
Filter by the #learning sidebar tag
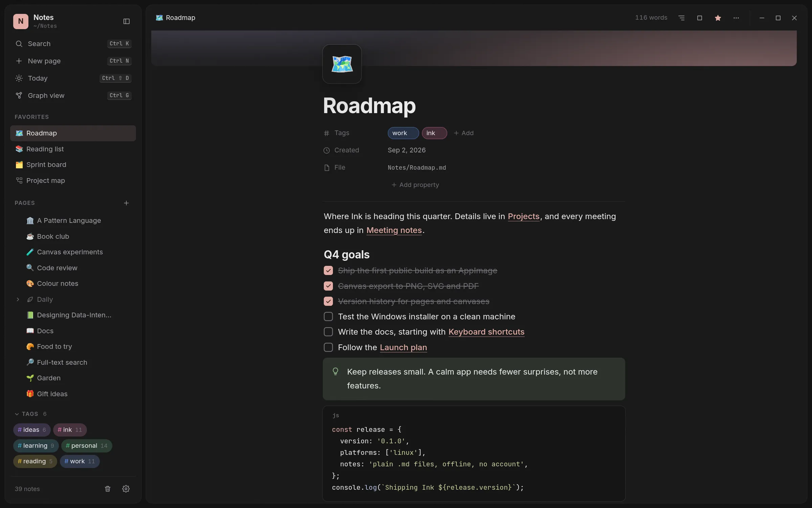click(x=36, y=446)
